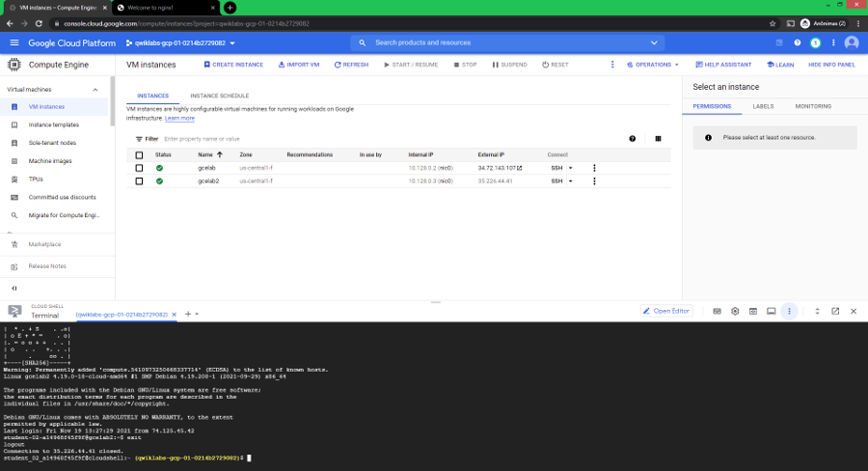This screenshot has height=471, width=868.
Task: Click Import VM in the toolbar
Action: point(299,65)
